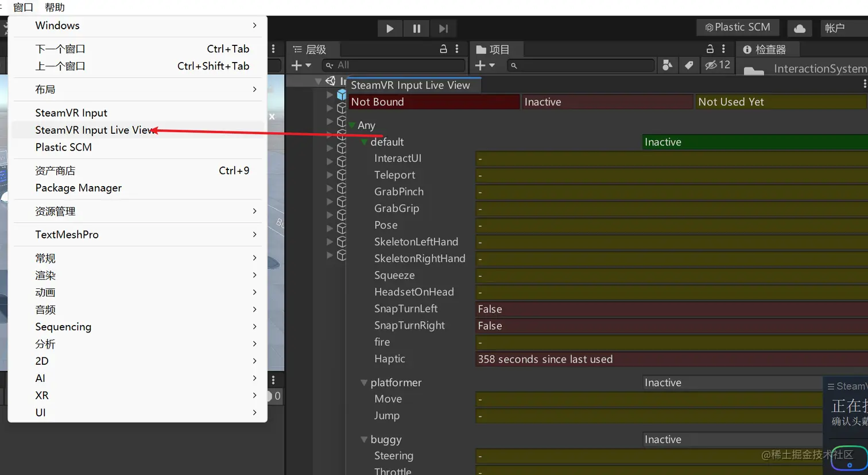Expand the Sequencing submenu
This screenshot has height=475, width=868.
[x=138, y=327]
